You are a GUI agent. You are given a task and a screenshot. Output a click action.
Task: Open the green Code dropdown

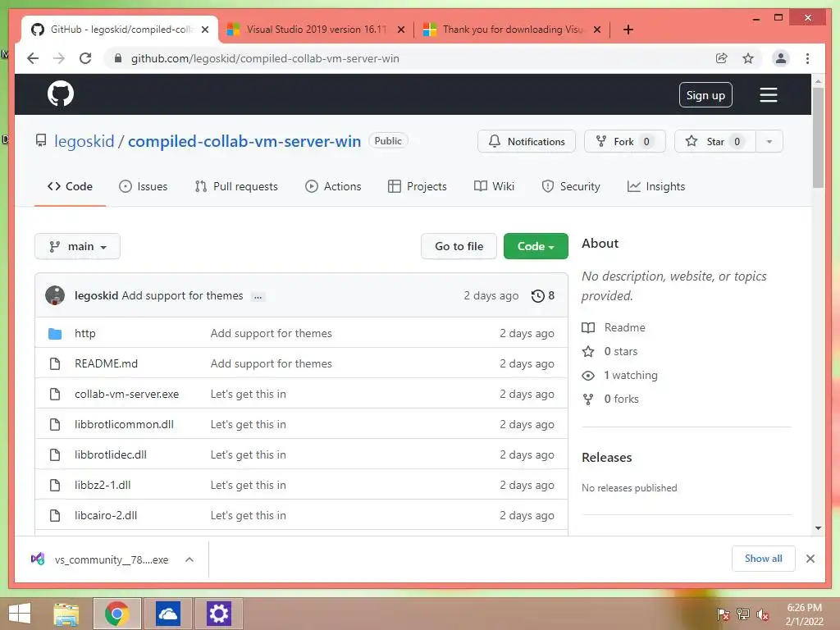[x=536, y=246]
